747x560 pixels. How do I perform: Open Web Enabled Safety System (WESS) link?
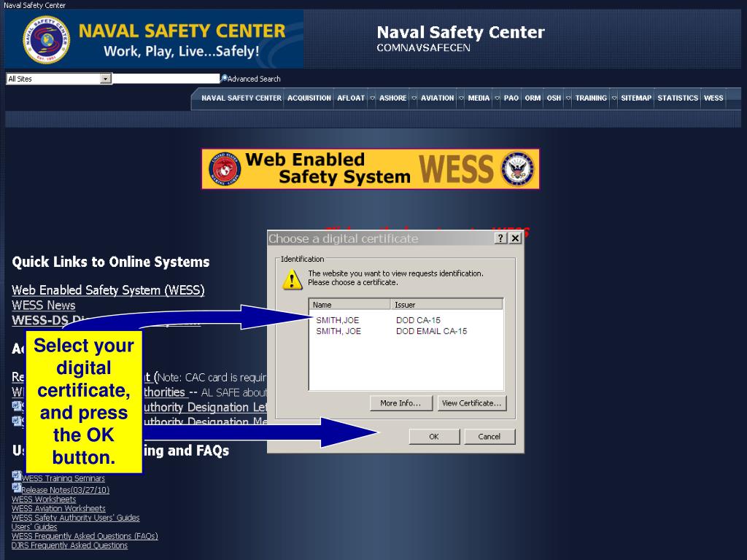108,290
